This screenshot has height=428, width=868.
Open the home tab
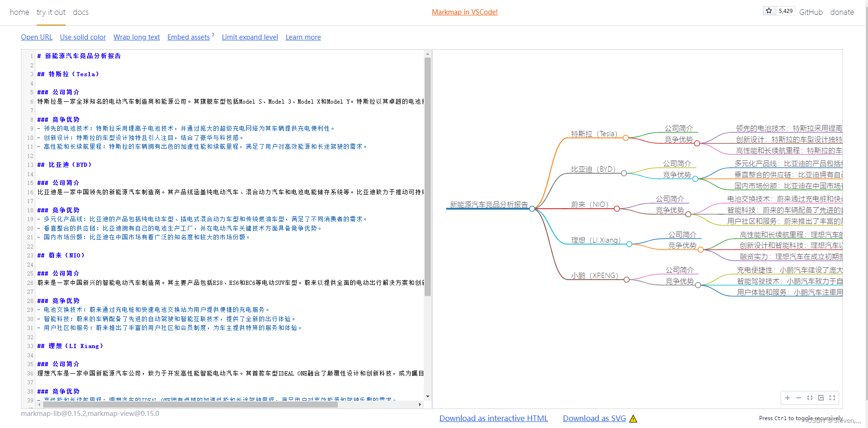pos(20,12)
